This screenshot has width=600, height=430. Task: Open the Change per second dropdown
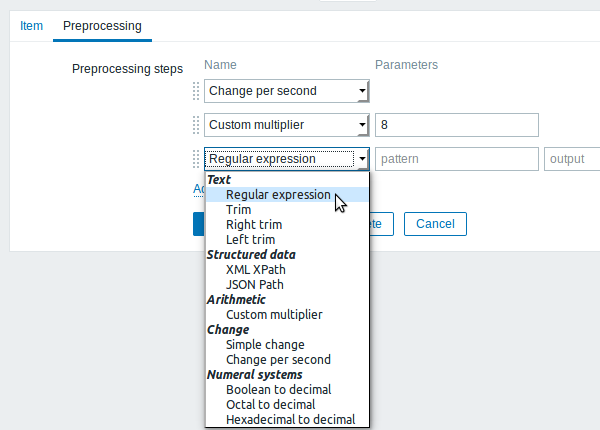click(286, 92)
